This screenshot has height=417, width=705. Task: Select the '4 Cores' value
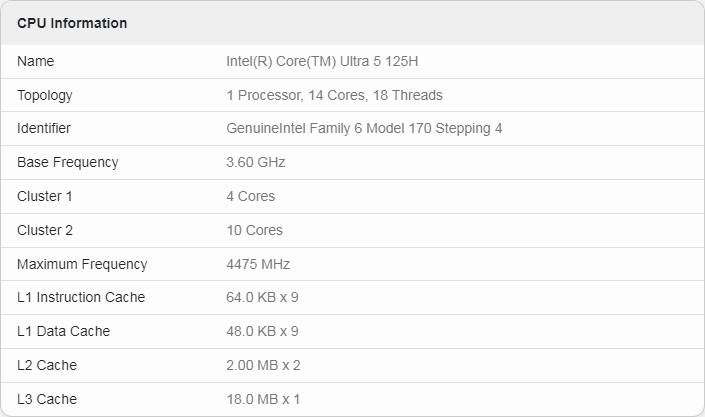point(250,196)
